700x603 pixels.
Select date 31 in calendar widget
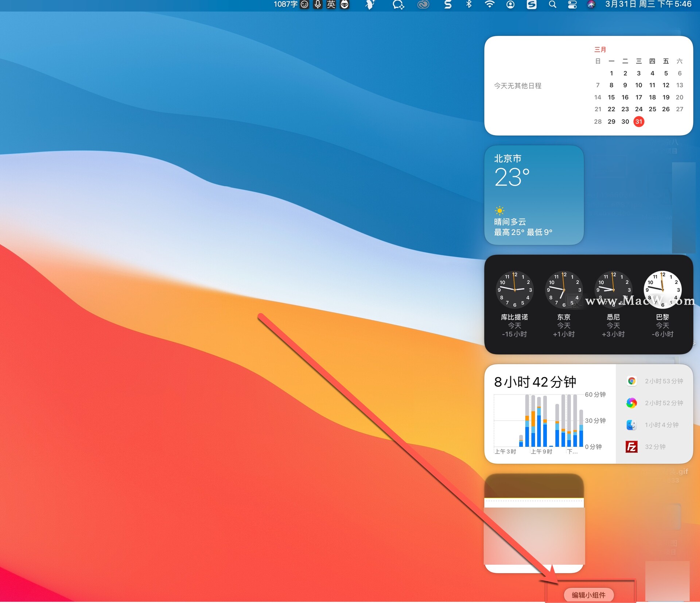(638, 121)
